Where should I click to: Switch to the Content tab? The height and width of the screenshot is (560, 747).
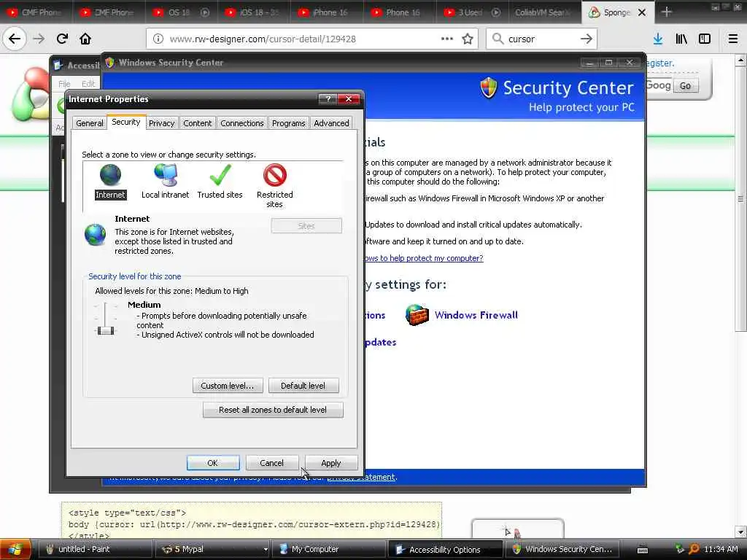coord(197,122)
